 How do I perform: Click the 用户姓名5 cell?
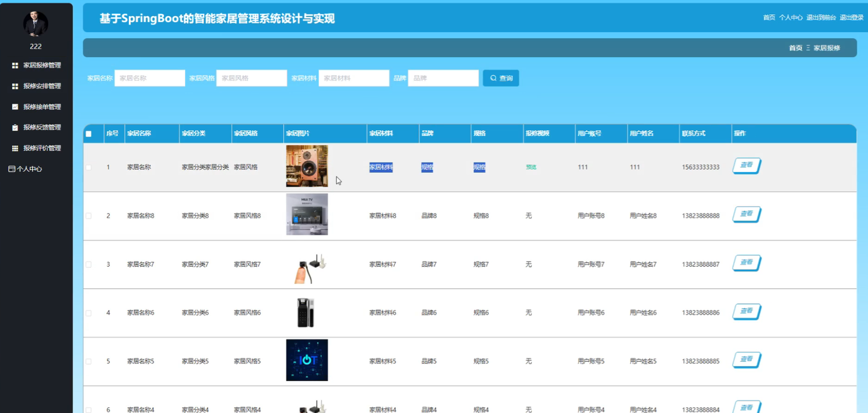(643, 361)
